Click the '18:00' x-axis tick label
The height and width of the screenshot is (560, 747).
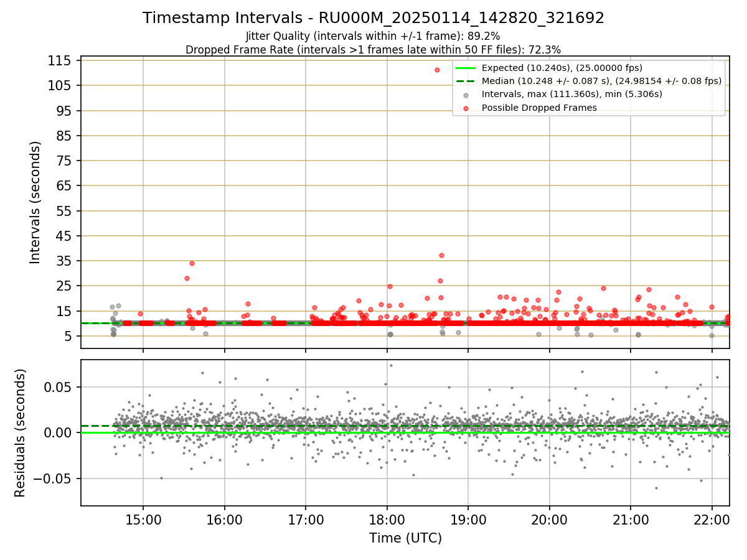click(387, 520)
